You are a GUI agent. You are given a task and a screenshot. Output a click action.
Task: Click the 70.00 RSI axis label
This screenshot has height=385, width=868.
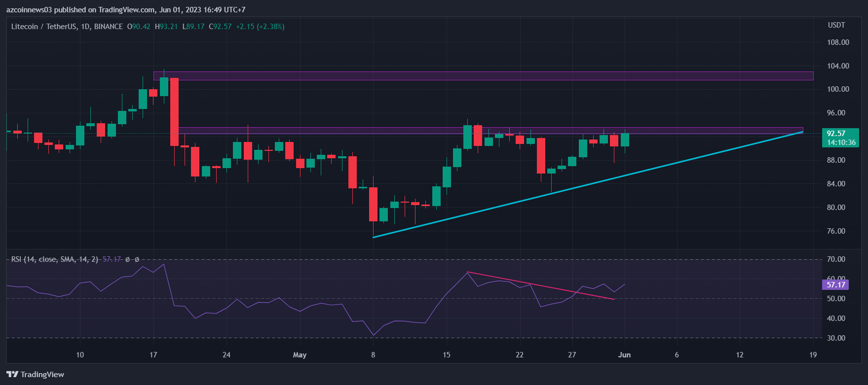coord(836,259)
